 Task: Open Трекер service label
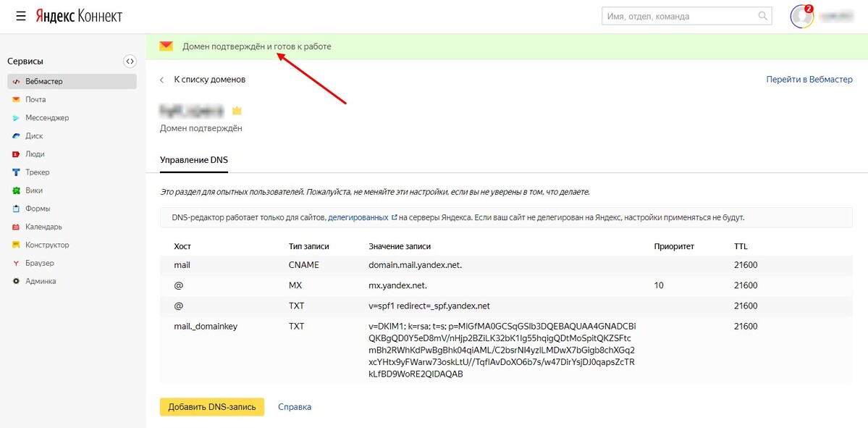[x=37, y=172]
